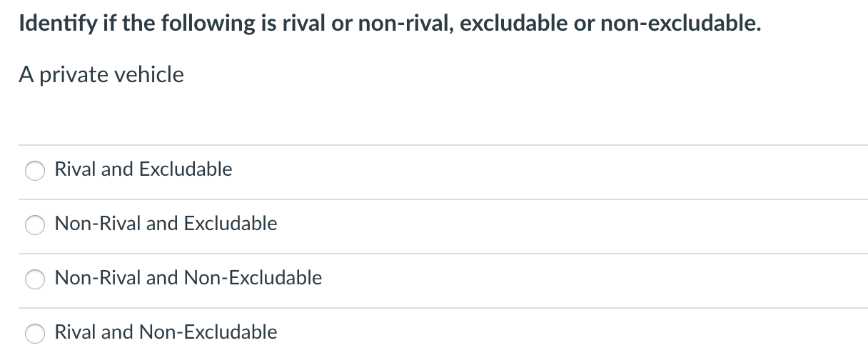Click the word "Excludable" in the second option

click(x=231, y=224)
